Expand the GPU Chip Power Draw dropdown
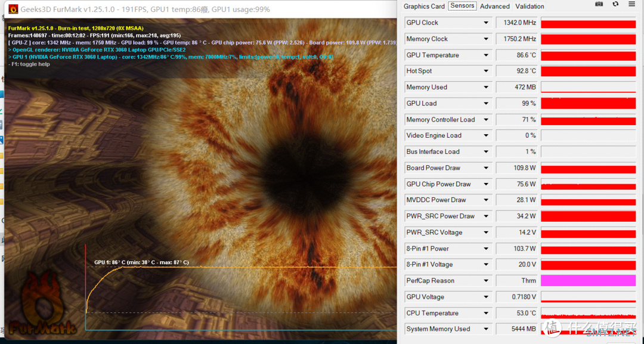The image size is (644, 344). 486,184
